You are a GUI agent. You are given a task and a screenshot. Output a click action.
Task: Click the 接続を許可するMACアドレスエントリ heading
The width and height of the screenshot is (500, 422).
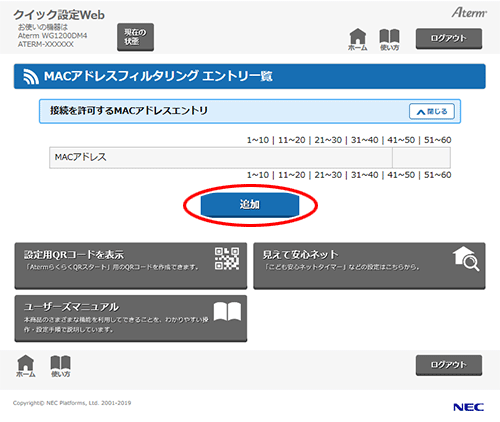click(129, 111)
